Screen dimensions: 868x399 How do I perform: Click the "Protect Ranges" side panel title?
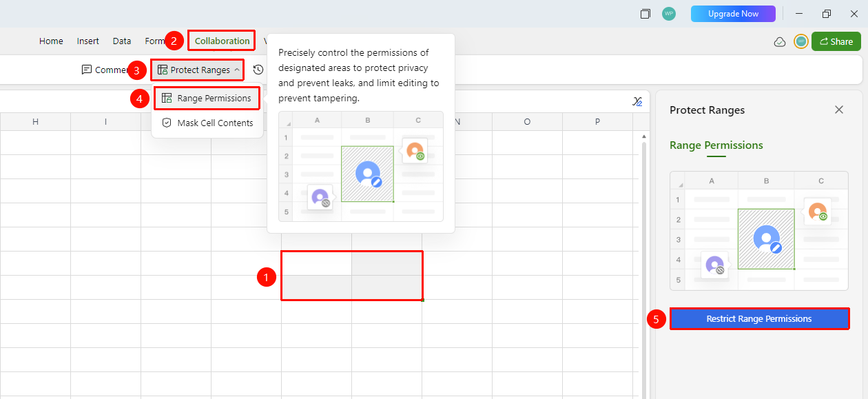pyautogui.click(x=707, y=110)
